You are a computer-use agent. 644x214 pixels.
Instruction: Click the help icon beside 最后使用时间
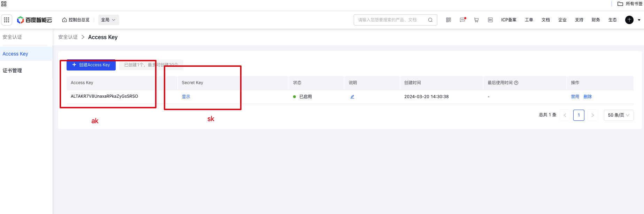click(x=516, y=83)
